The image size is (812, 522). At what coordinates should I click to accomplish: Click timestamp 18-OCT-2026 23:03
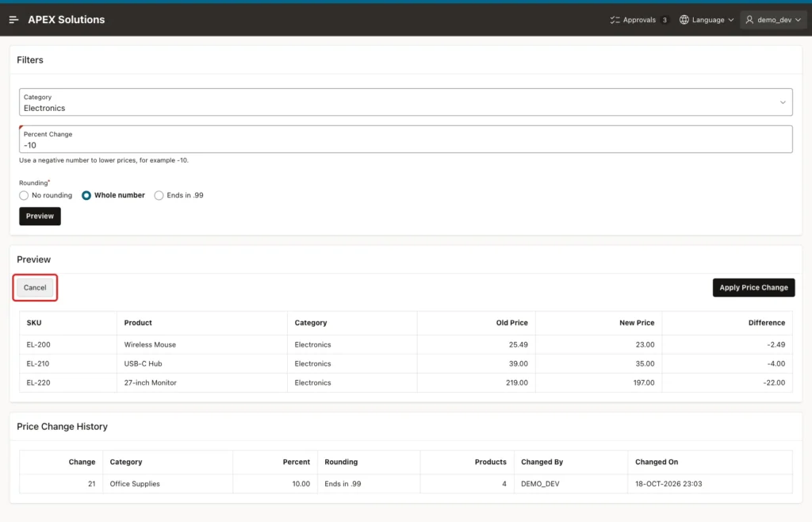point(668,484)
